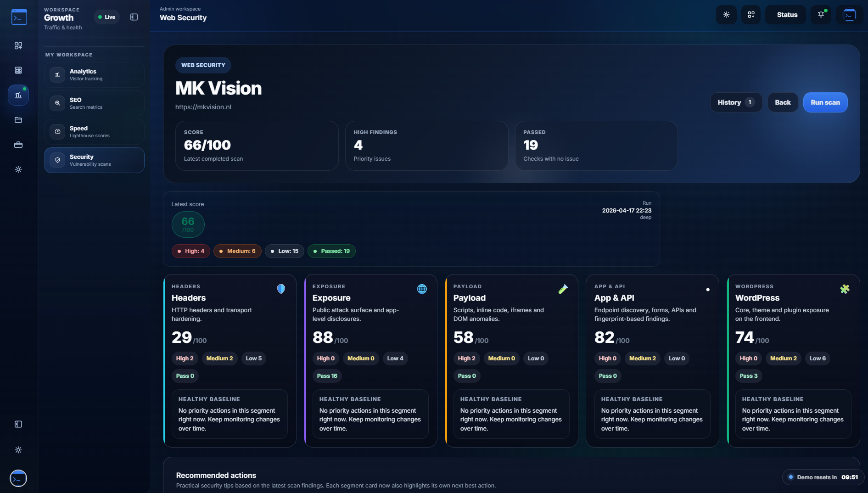Run a new scan

click(825, 102)
